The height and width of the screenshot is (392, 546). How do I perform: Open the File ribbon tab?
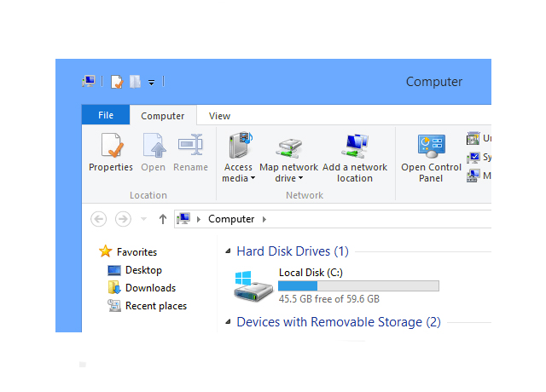(x=106, y=115)
